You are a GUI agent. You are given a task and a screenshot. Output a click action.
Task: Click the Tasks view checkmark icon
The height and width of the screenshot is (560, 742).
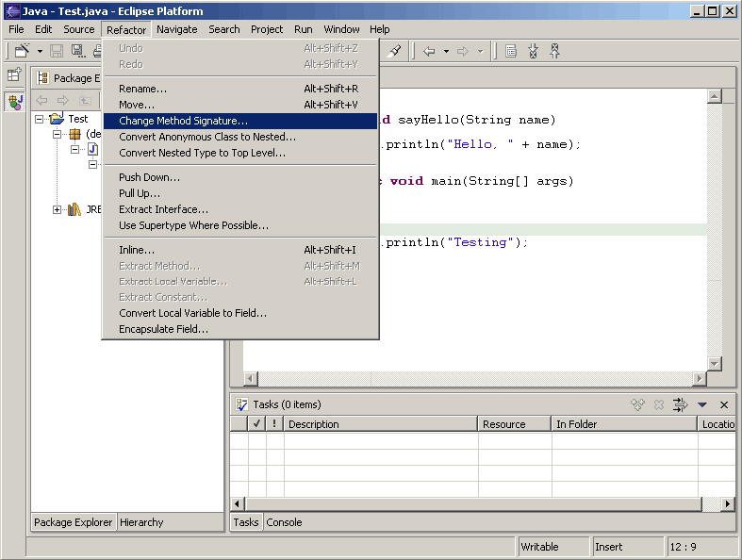241,404
